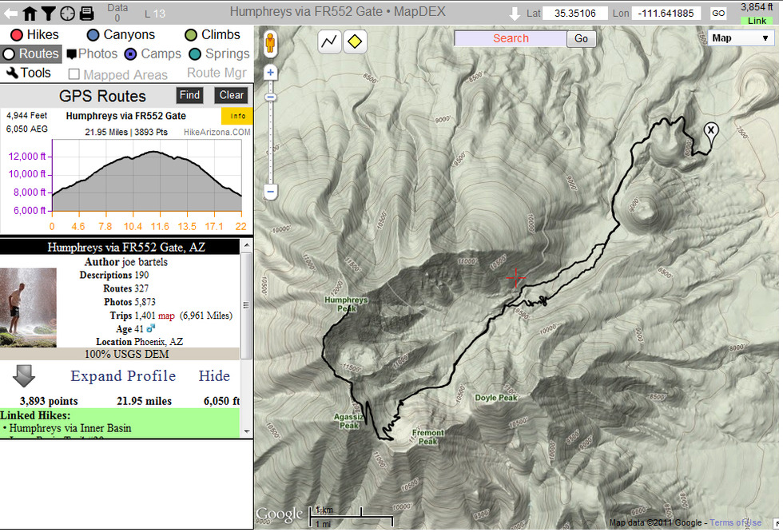Click the large down arrow beside Expand Profile
This screenshot has height=532, width=783.
coord(23,375)
